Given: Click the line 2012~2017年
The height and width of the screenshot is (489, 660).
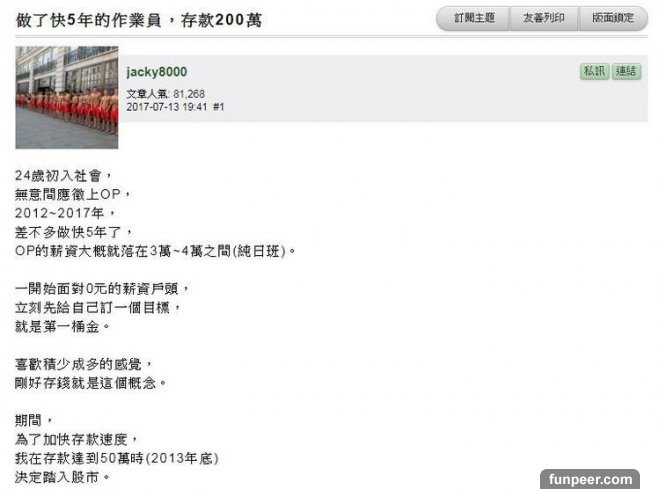Looking at the screenshot, I should coord(64,213).
